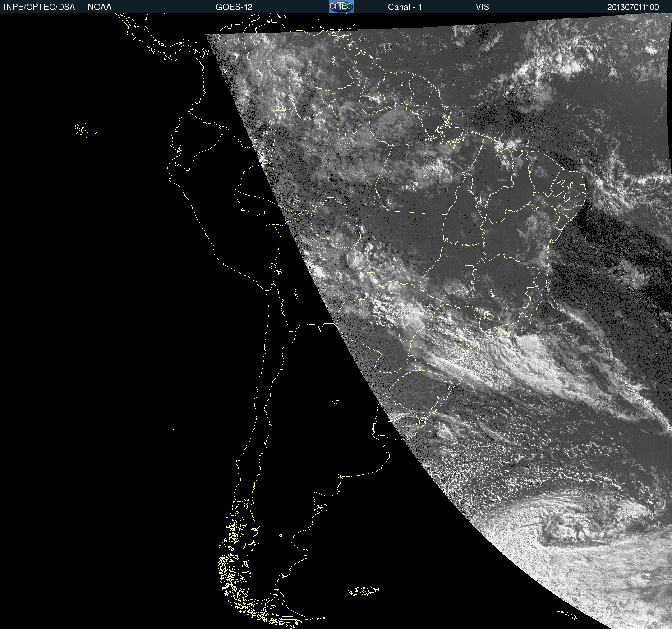Click the INPE/CPTEC/DSA header text
The image size is (672, 629).
(x=39, y=7)
